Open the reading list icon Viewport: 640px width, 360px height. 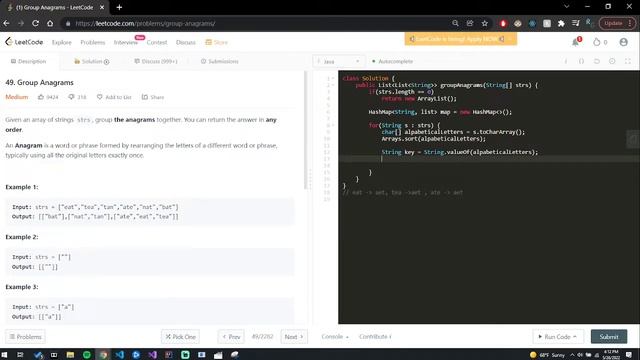576,23
